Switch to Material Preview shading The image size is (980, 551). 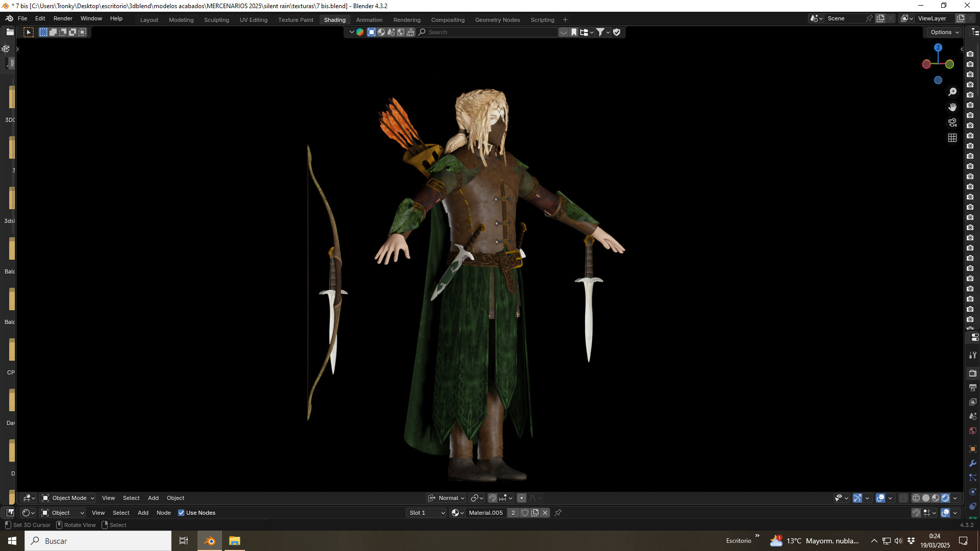click(x=936, y=498)
